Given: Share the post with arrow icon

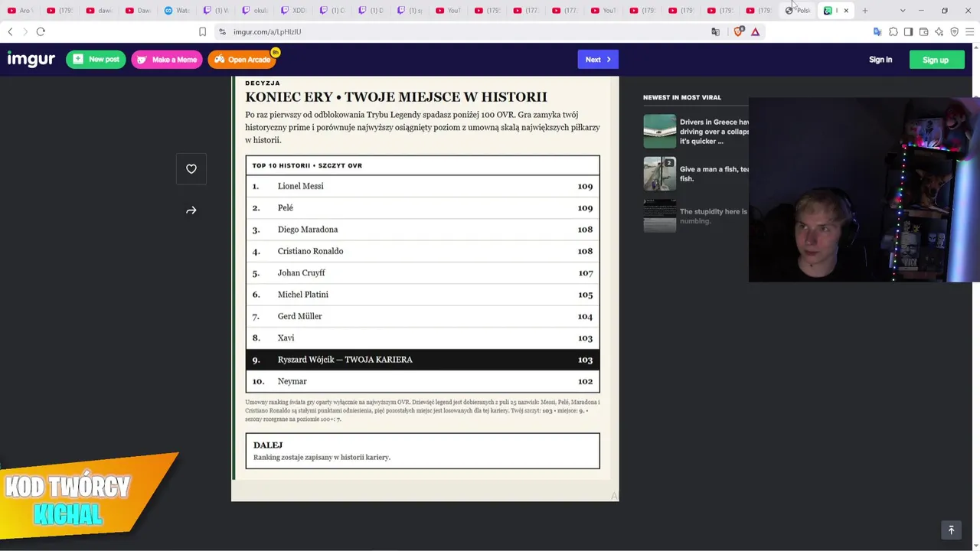Looking at the screenshot, I should pyautogui.click(x=191, y=210).
